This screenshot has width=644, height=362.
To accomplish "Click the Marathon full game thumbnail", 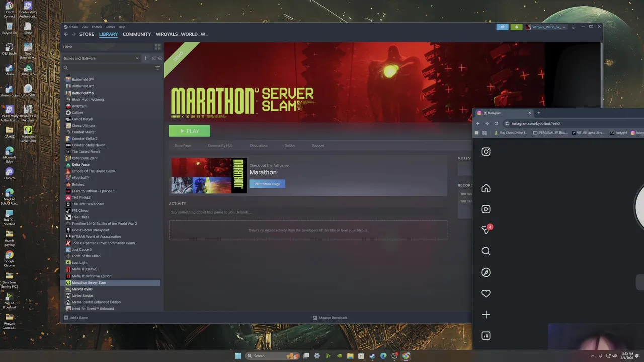I will [209, 175].
